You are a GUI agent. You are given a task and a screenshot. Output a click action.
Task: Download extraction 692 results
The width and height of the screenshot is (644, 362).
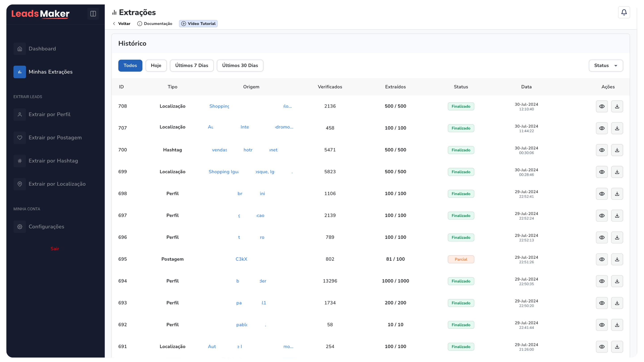pyautogui.click(x=617, y=325)
